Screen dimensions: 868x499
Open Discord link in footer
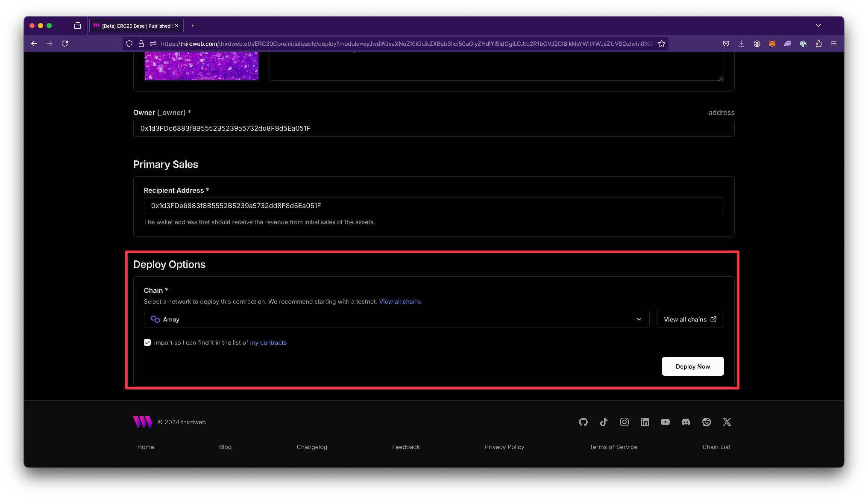pyautogui.click(x=686, y=422)
